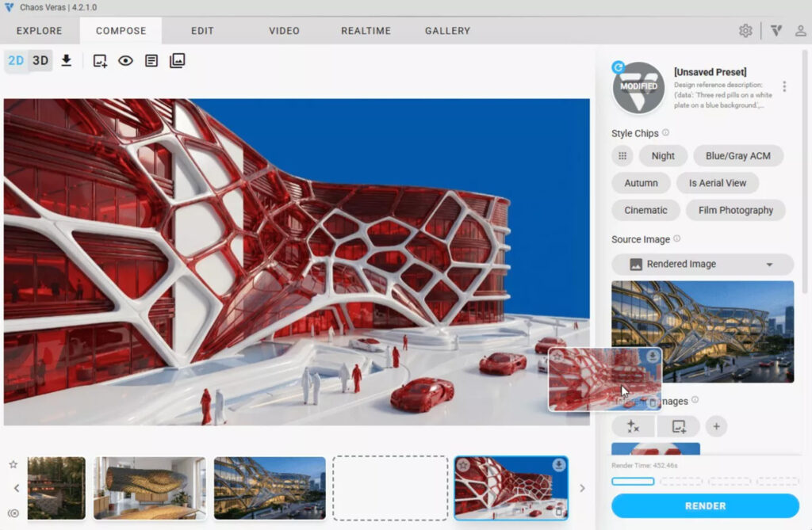Screen dimensions: 812x530
Task: Open the style chips grid icon
Action: [623, 155]
